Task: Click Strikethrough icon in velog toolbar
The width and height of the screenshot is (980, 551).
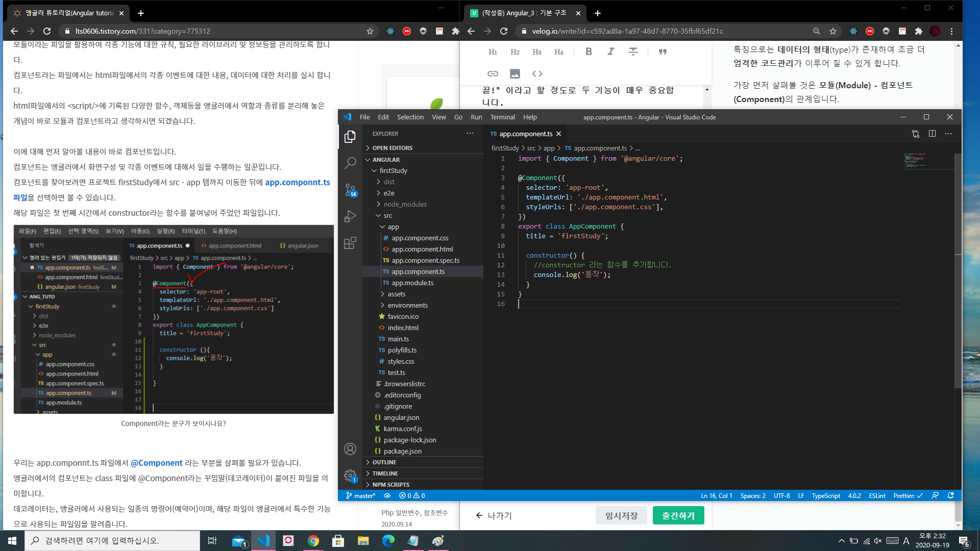Action: coord(633,52)
